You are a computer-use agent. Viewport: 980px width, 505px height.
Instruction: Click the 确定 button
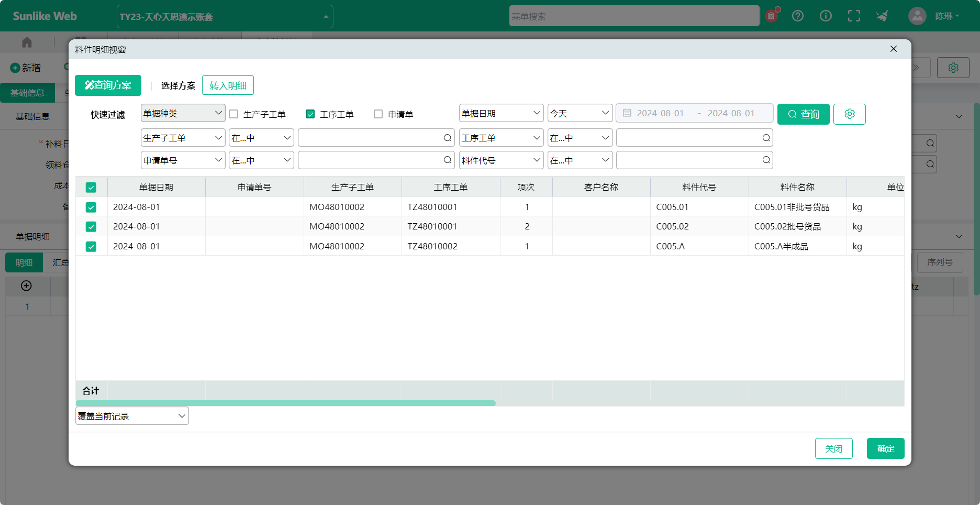pyautogui.click(x=885, y=448)
